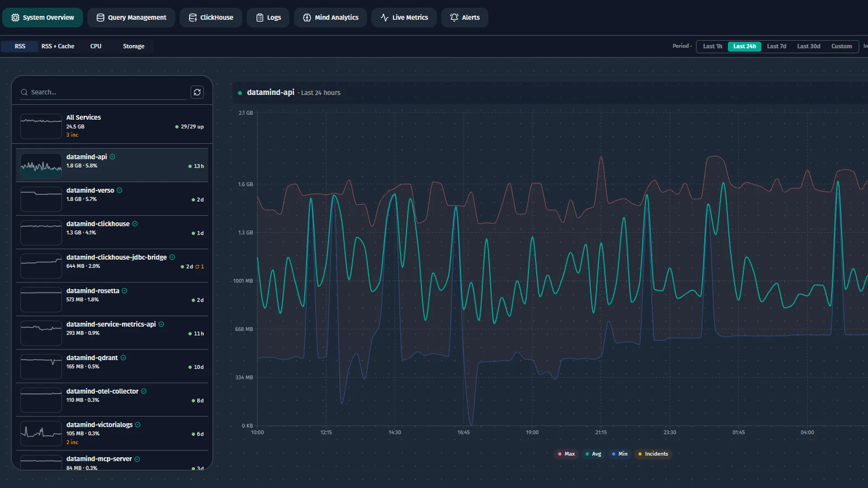Select the datamind-victorialogs service
Viewport: 868px width, 488px height.
click(x=112, y=433)
